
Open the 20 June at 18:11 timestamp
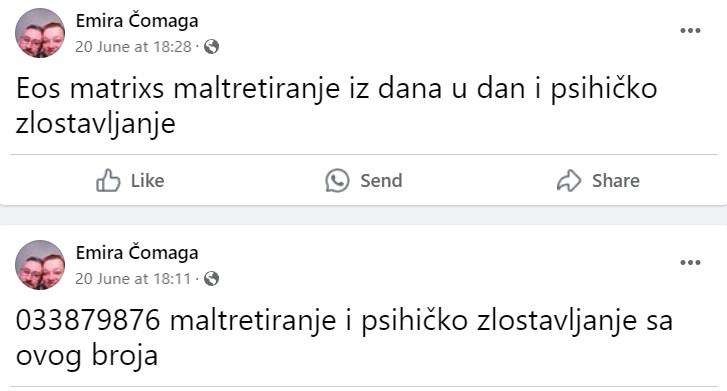133,279
